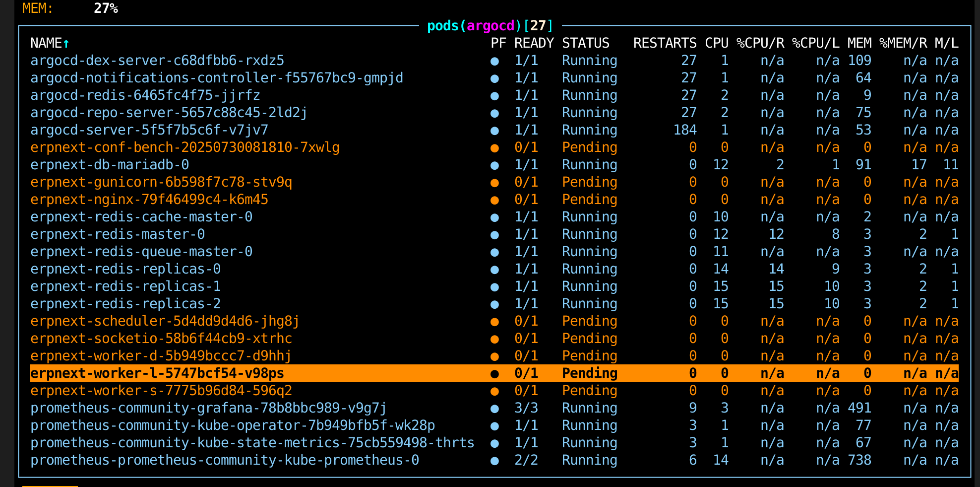This screenshot has height=487, width=980.
Task: Click the orange dot for erpnext-conf-bench
Action: pyautogui.click(x=494, y=148)
